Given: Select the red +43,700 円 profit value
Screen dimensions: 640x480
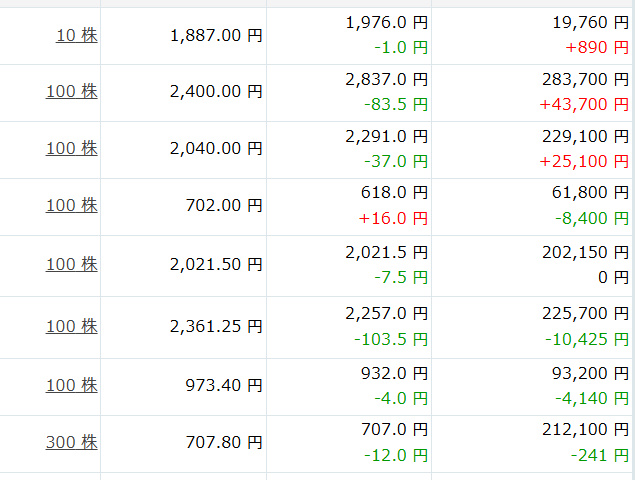Looking at the screenshot, I should [x=584, y=104].
